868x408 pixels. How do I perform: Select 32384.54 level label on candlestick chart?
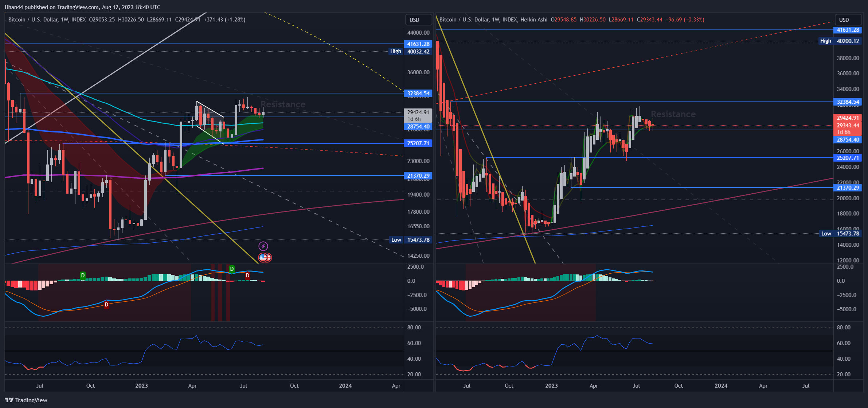pyautogui.click(x=418, y=94)
